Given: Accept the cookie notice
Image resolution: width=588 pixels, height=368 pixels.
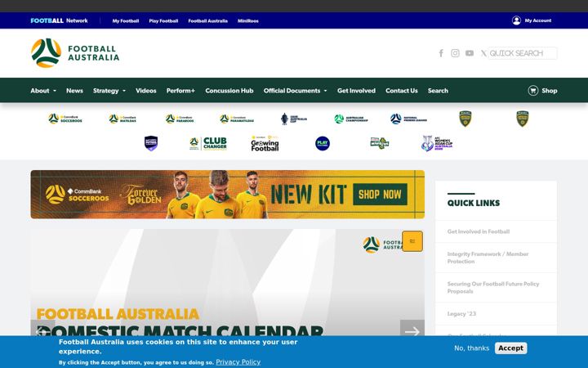Looking at the screenshot, I should tap(510, 348).
